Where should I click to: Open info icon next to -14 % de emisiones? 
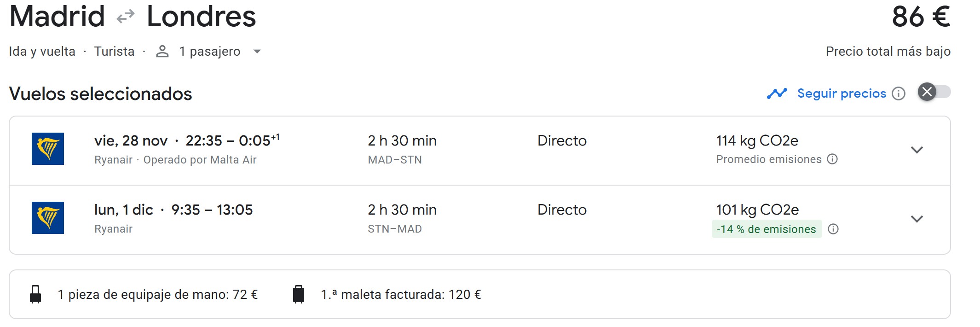(833, 229)
